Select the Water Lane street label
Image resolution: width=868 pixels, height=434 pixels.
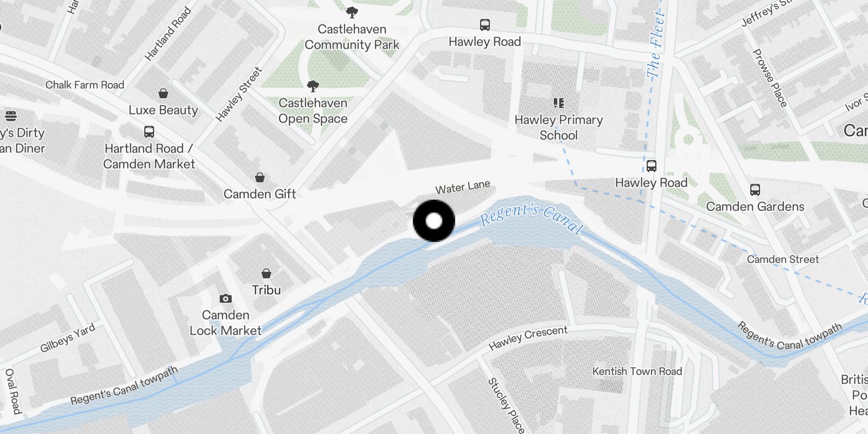tap(463, 187)
